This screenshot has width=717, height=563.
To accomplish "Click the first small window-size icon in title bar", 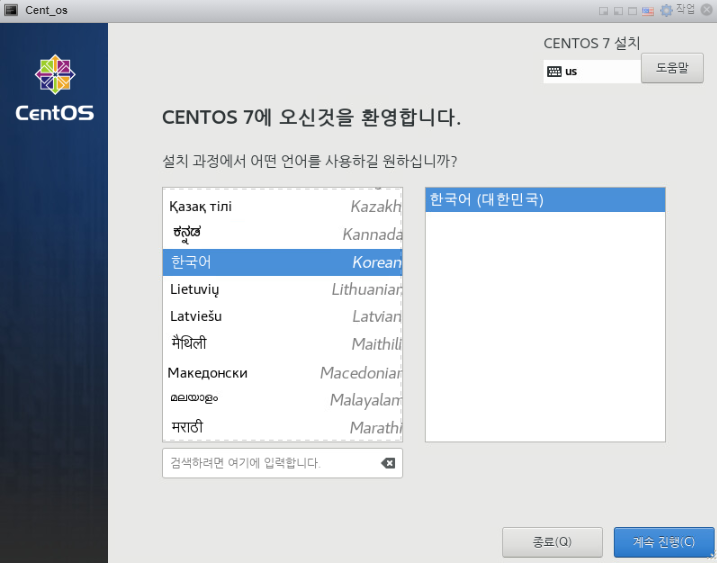I will (604, 11).
